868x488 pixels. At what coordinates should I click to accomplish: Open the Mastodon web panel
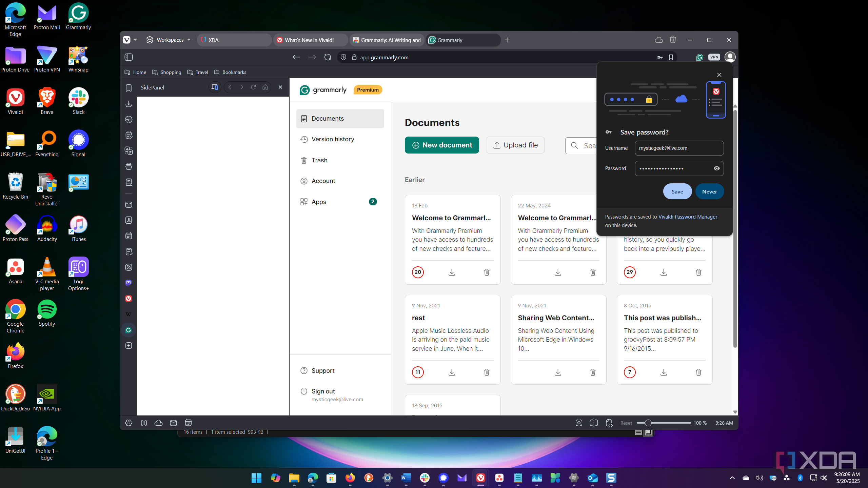pos(129,283)
